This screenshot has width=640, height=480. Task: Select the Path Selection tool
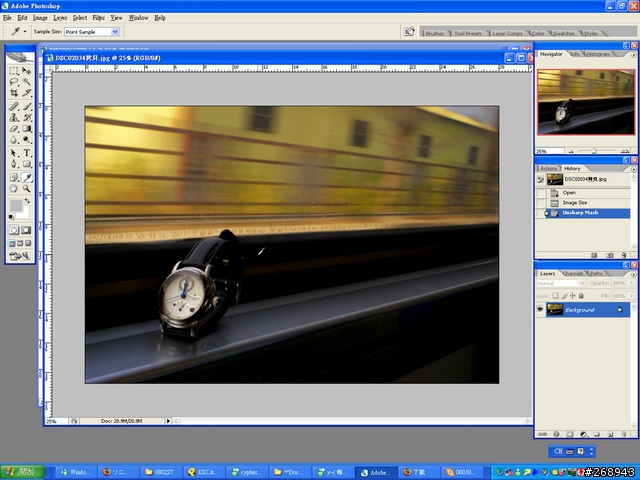click(x=14, y=153)
